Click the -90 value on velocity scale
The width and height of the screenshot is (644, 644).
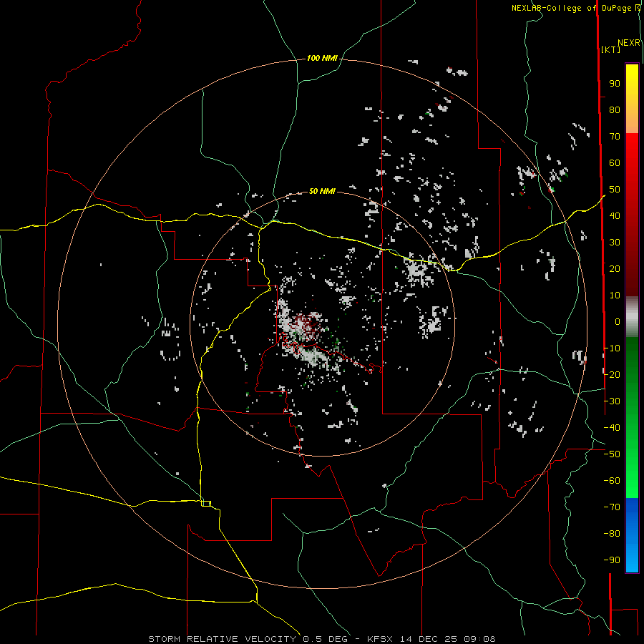point(612,560)
